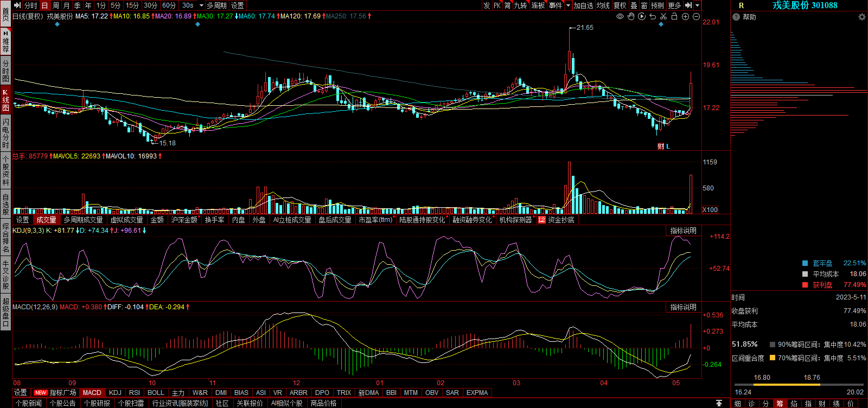Viewport: 868px width, 408px height.
Task: Select the 市盈率(ttm) tab
Action: (x=375, y=220)
